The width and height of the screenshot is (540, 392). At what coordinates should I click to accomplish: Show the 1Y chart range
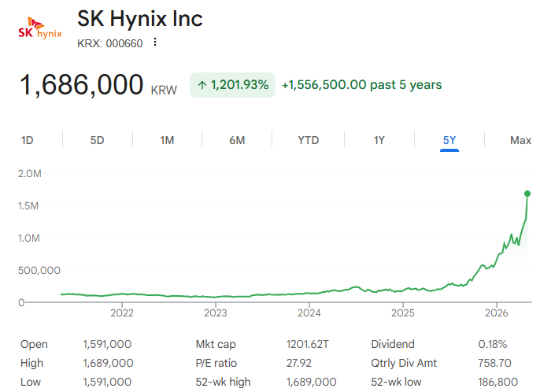[379, 140]
